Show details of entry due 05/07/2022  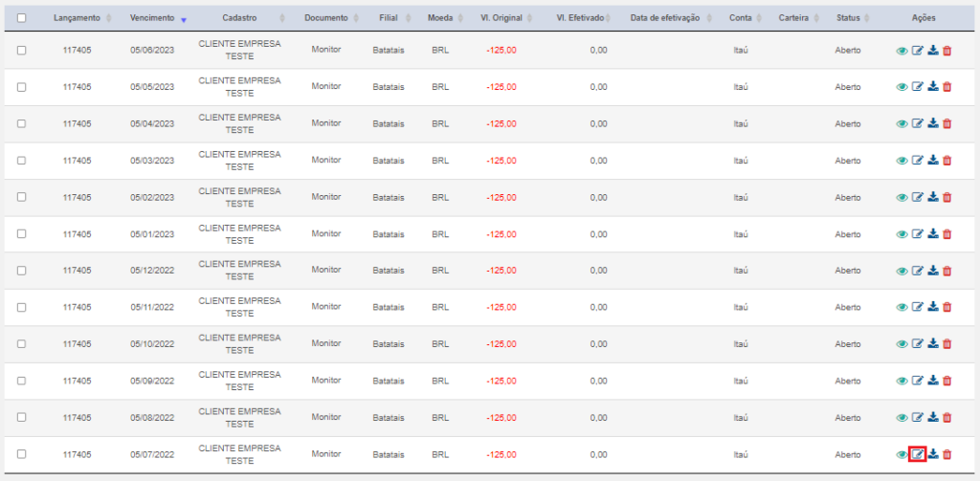(x=902, y=455)
